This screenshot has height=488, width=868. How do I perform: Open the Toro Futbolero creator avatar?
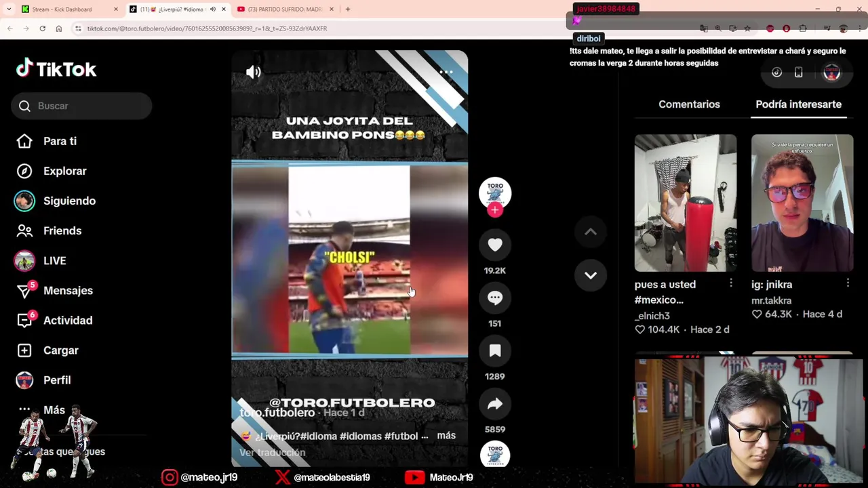pos(495,193)
